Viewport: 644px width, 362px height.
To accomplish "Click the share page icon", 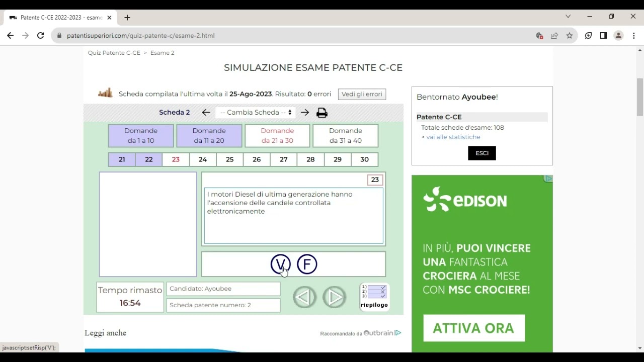I will point(554,36).
